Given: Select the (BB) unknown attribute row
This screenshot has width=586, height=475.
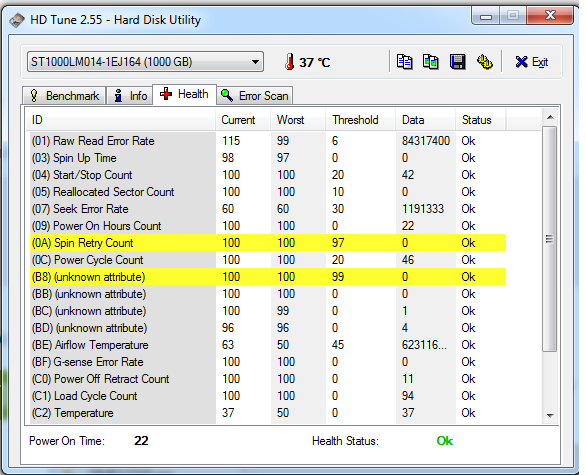Looking at the screenshot, I should [268, 294].
